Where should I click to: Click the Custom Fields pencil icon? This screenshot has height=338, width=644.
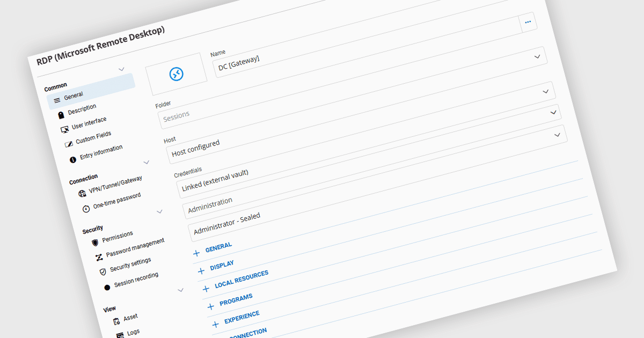69,144
